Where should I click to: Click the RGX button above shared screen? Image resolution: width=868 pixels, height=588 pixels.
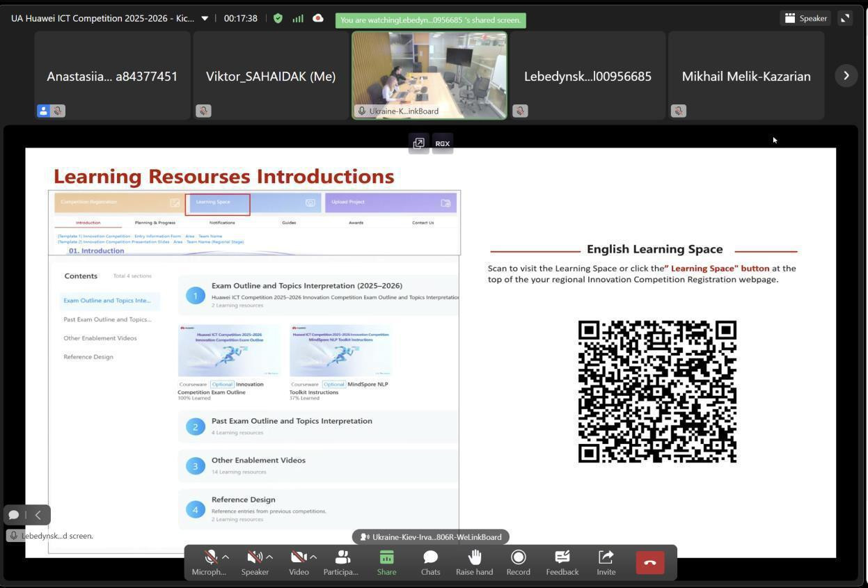tap(443, 143)
